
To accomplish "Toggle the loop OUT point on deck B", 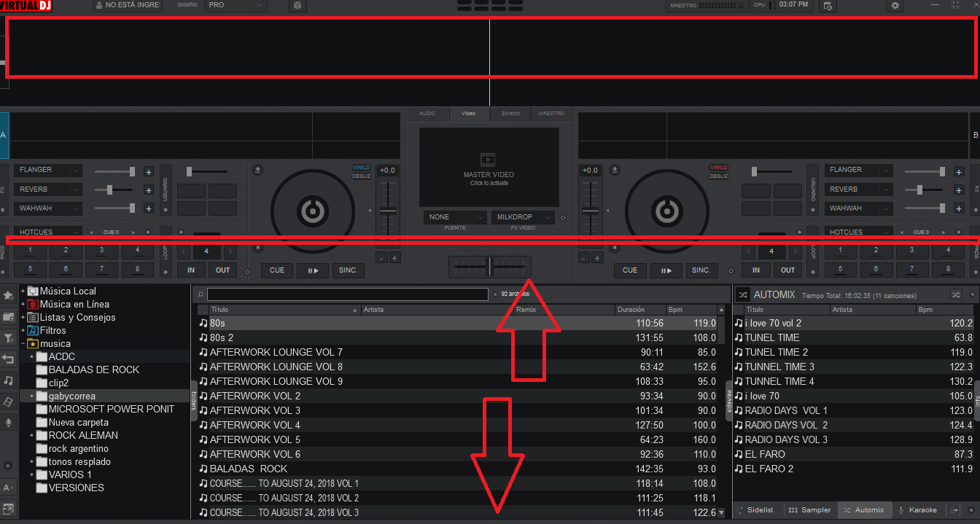I will click(788, 270).
